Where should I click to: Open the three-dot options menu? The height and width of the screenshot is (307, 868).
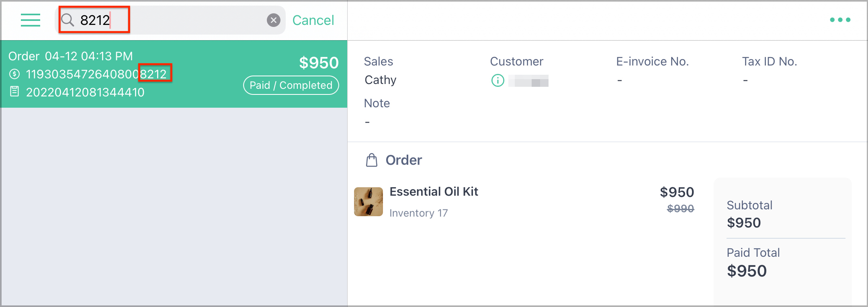click(840, 19)
